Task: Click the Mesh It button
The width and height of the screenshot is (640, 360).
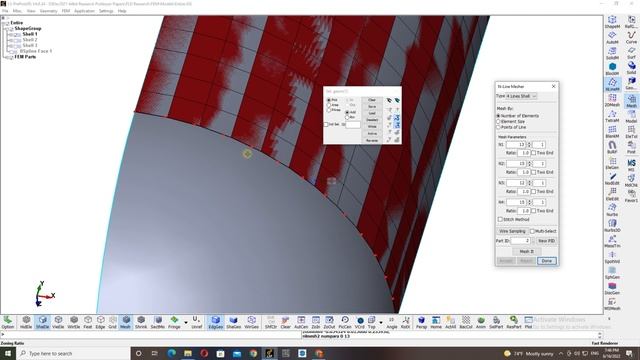Action: click(x=527, y=251)
